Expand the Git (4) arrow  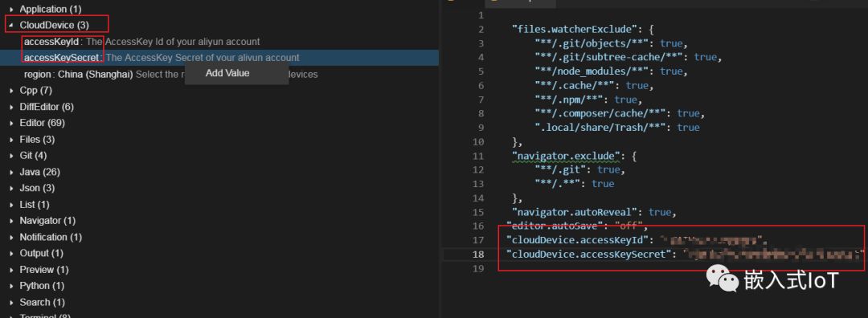tap(11, 156)
